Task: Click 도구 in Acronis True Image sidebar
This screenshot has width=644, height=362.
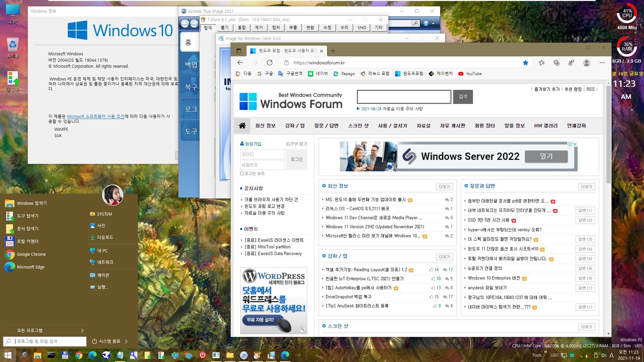Action: 191,131
